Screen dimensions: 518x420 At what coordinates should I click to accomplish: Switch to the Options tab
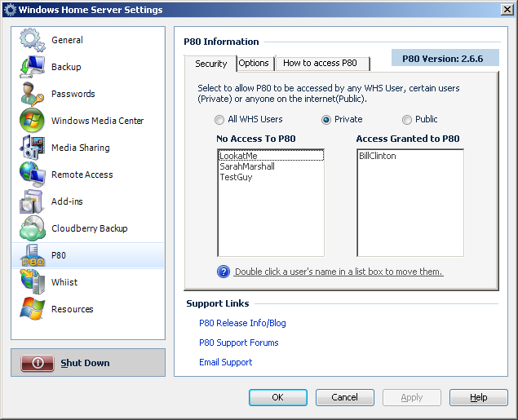tap(254, 63)
